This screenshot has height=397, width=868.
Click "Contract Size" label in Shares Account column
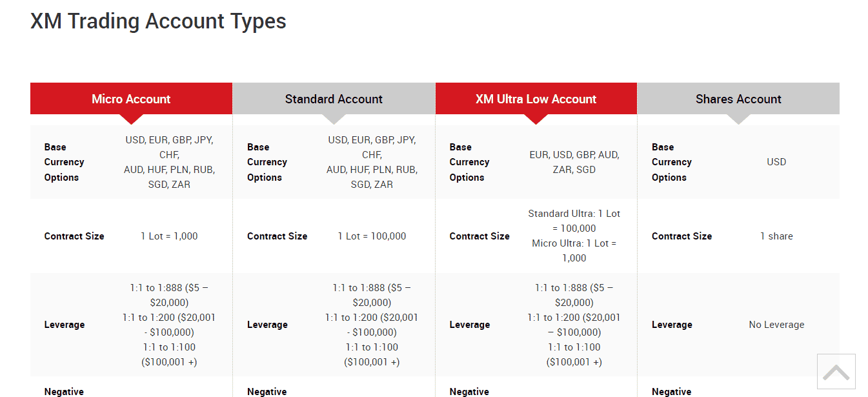point(681,236)
